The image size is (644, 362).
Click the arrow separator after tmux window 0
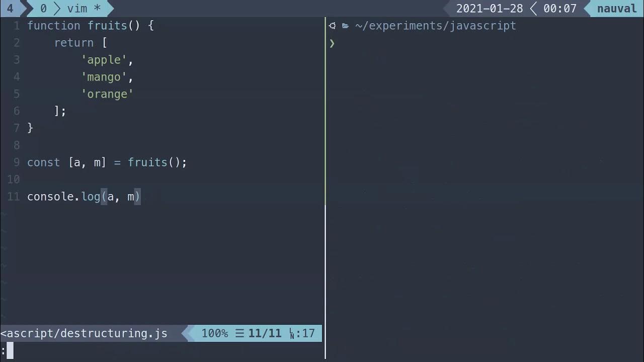click(x=57, y=9)
